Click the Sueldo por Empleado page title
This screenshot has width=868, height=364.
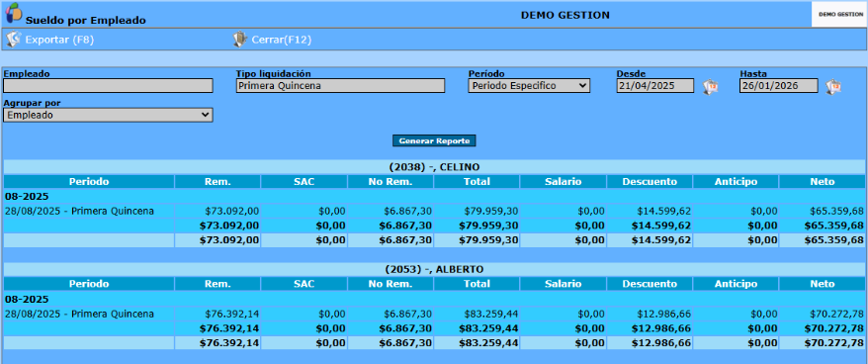tap(86, 21)
